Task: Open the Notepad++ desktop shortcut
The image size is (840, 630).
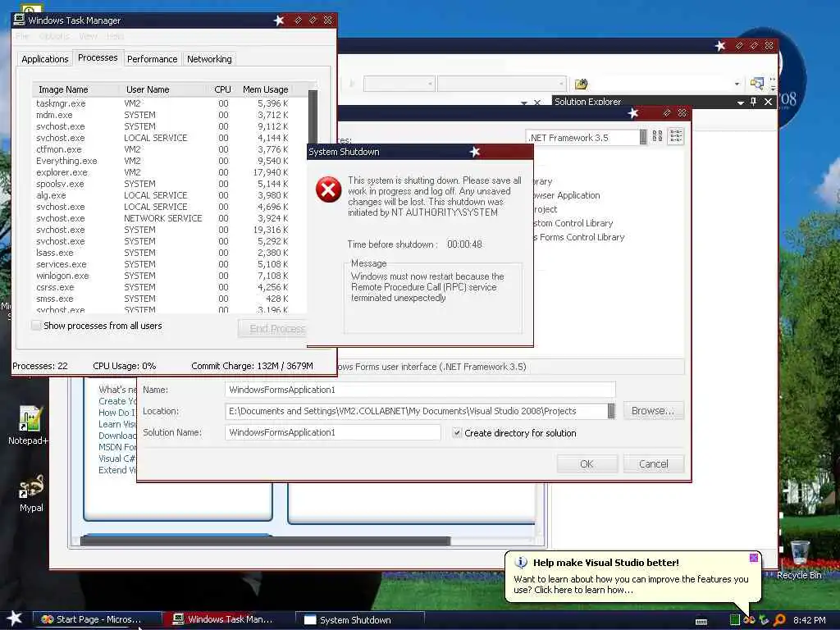Action: (x=30, y=426)
